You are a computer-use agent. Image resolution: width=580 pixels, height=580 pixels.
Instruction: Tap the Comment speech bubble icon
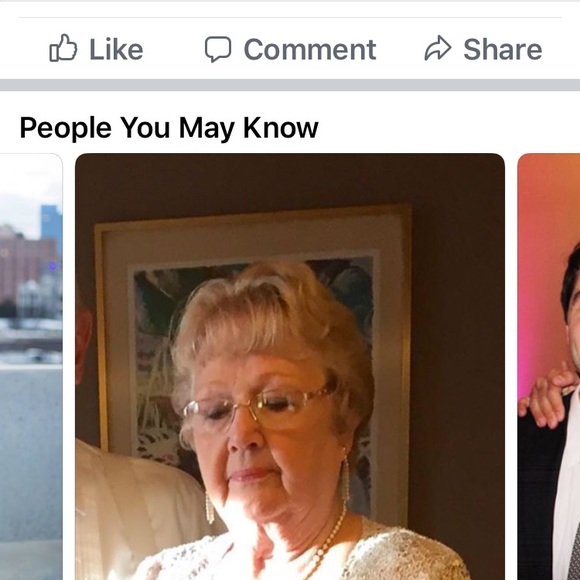(x=218, y=49)
